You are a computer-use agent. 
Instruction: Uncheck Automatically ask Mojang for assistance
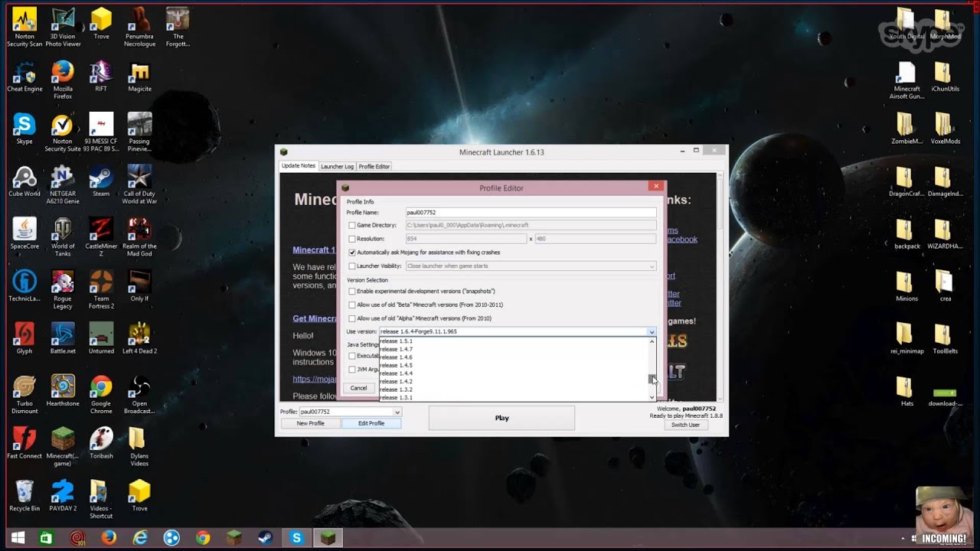coord(352,253)
